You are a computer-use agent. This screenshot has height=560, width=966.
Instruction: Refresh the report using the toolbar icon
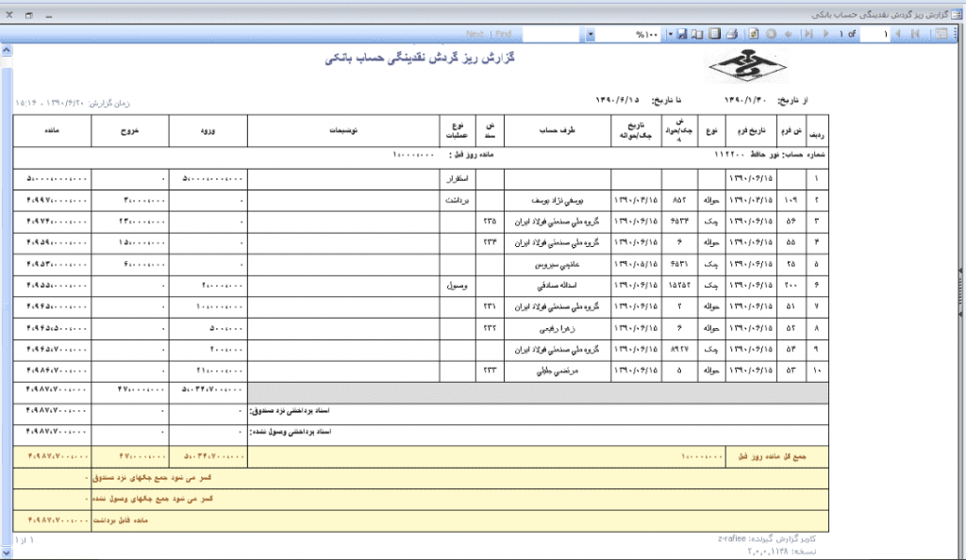click(x=754, y=34)
